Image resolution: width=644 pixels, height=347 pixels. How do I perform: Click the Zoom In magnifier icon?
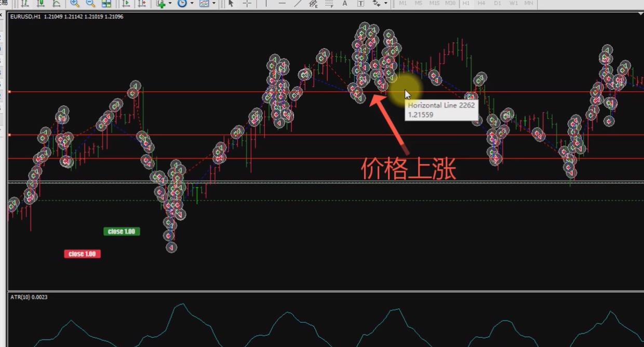[x=75, y=4]
